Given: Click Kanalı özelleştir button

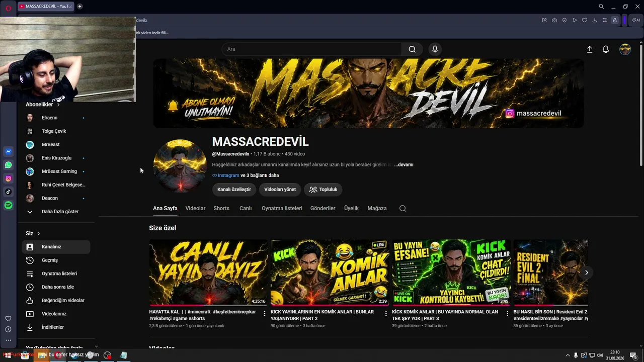Looking at the screenshot, I should coord(234,190).
